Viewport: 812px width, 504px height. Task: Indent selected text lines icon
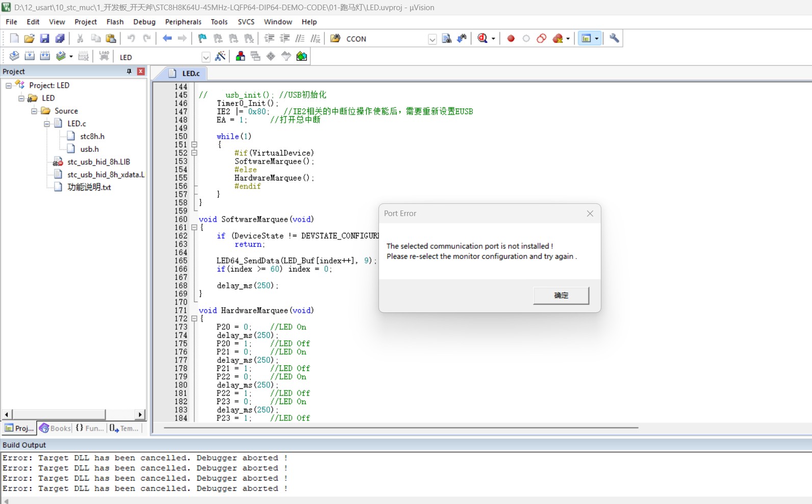click(269, 39)
